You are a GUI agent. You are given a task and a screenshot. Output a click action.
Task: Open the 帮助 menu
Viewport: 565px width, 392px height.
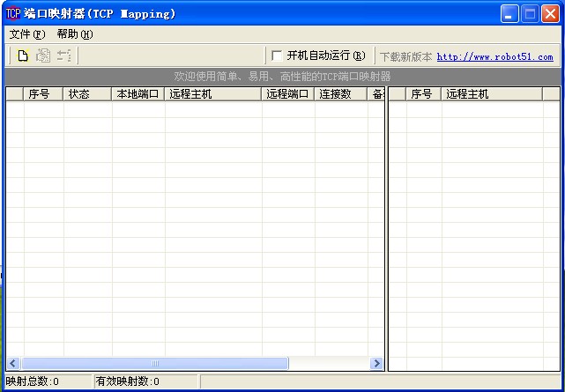point(74,34)
